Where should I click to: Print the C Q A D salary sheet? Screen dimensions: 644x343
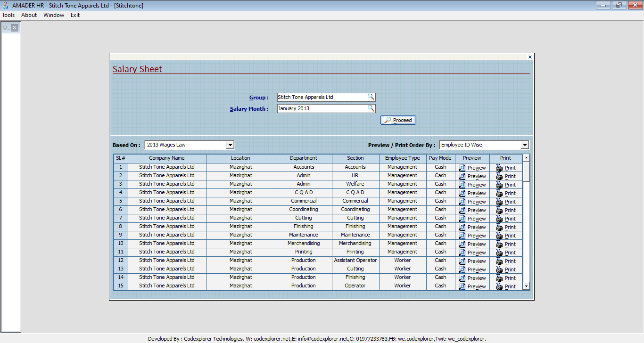(506, 193)
